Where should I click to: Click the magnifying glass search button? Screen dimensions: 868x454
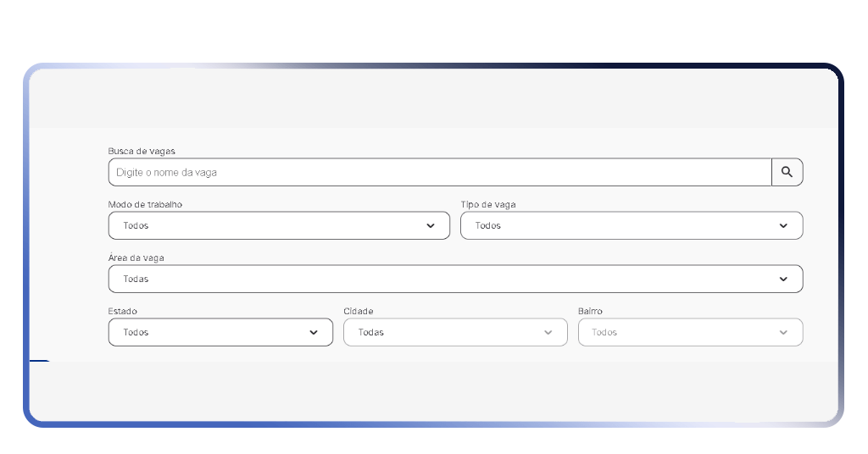787,172
